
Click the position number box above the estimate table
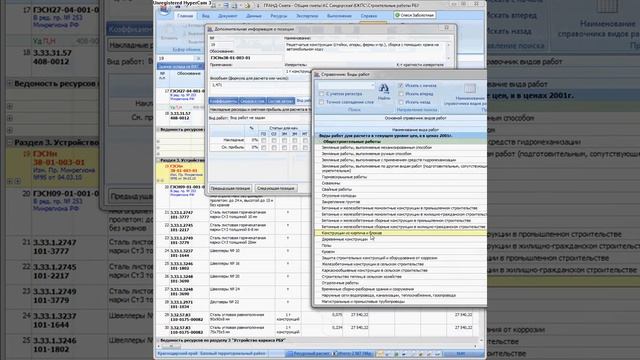pyautogui.click(x=177, y=58)
